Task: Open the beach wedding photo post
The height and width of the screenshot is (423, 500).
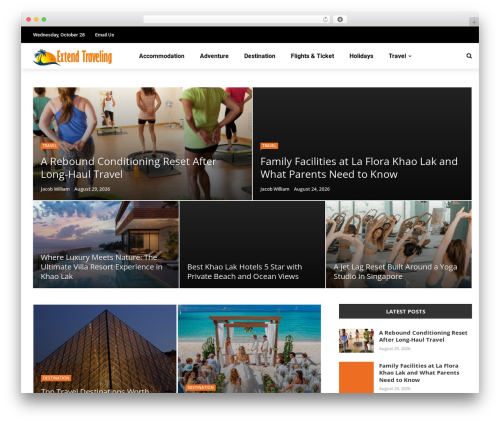Action: tap(249, 348)
